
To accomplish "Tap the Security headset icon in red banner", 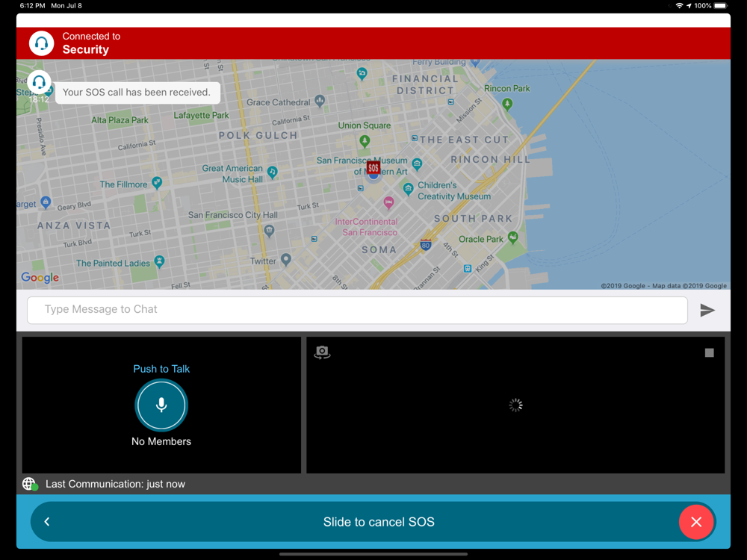I will point(41,43).
